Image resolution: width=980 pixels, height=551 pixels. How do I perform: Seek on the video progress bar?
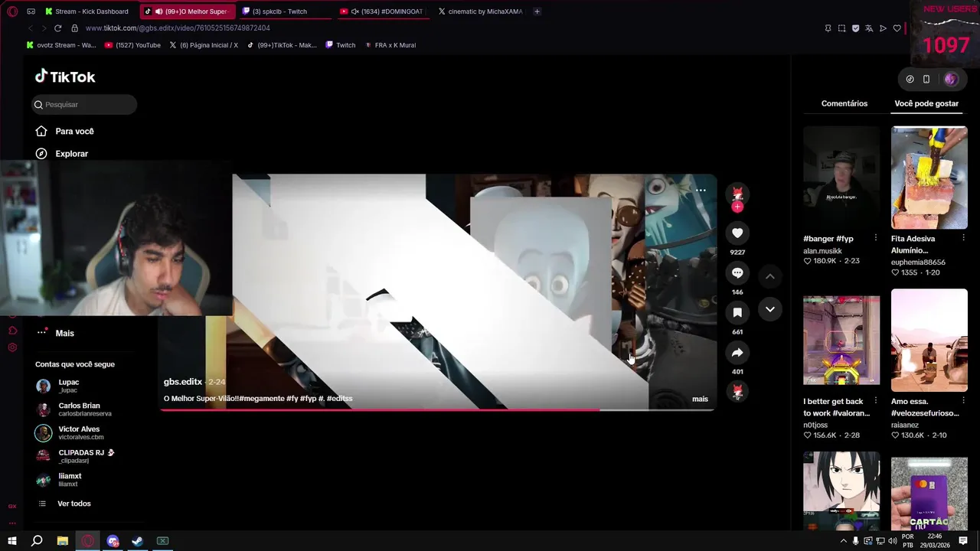(x=438, y=409)
